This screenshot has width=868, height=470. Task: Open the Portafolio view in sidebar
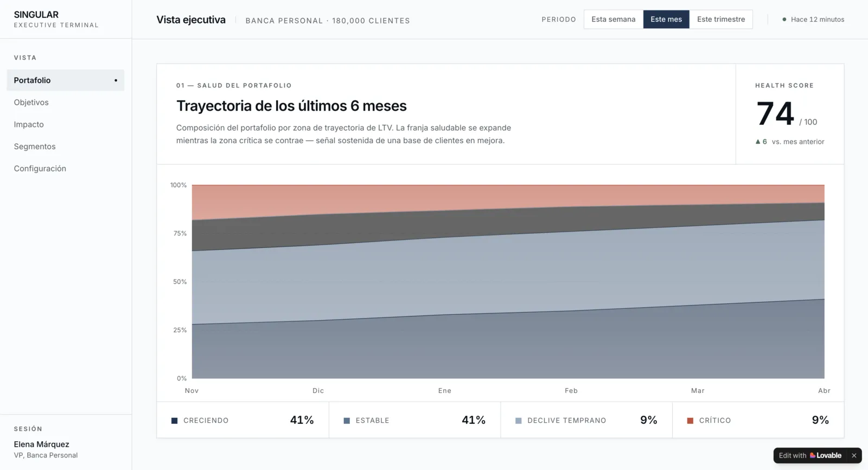65,80
